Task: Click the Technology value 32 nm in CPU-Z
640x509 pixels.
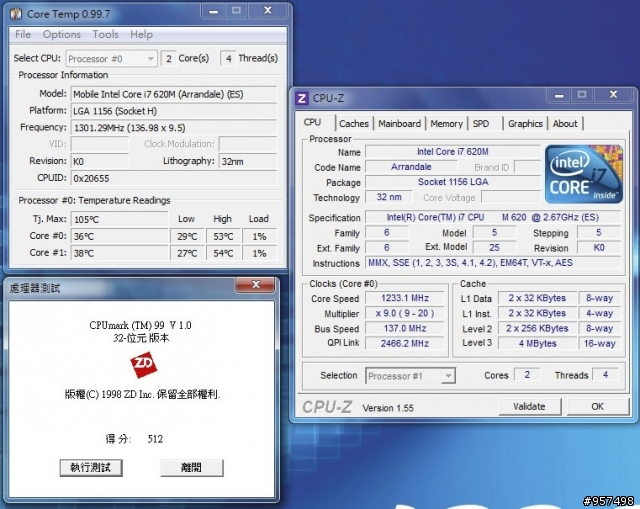Action: click(389, 197)
